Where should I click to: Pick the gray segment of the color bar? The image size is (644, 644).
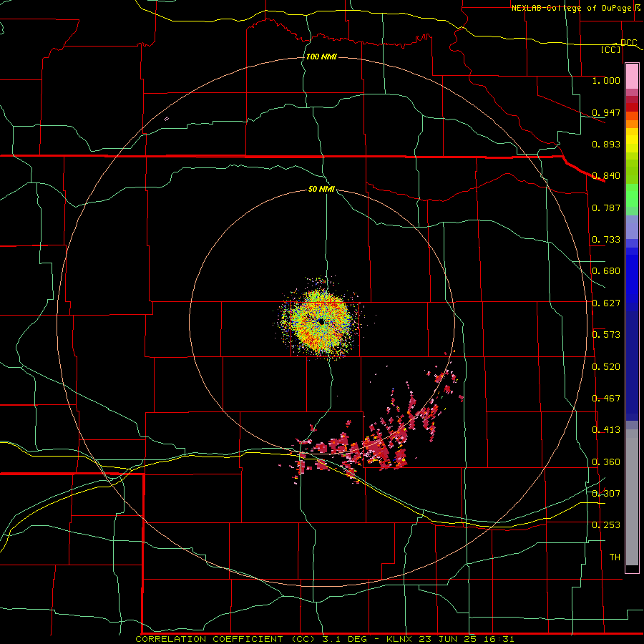tap(632, 497)
